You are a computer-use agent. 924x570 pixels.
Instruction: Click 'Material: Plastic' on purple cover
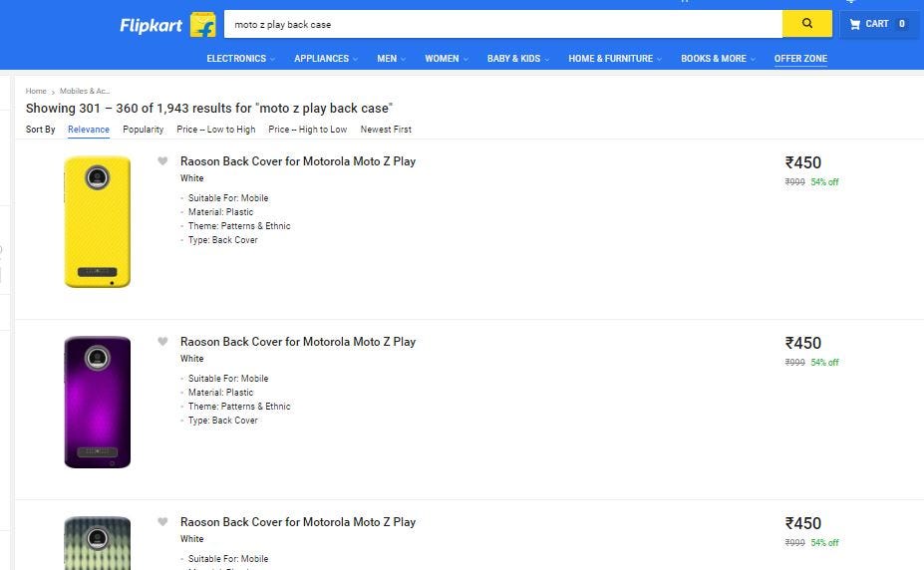(221, 393)
